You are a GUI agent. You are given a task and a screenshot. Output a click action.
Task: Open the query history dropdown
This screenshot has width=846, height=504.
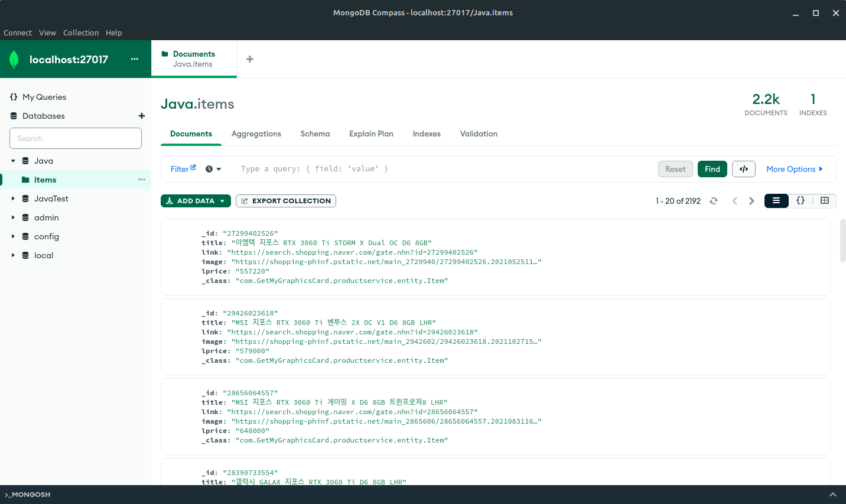pos(213,169)
